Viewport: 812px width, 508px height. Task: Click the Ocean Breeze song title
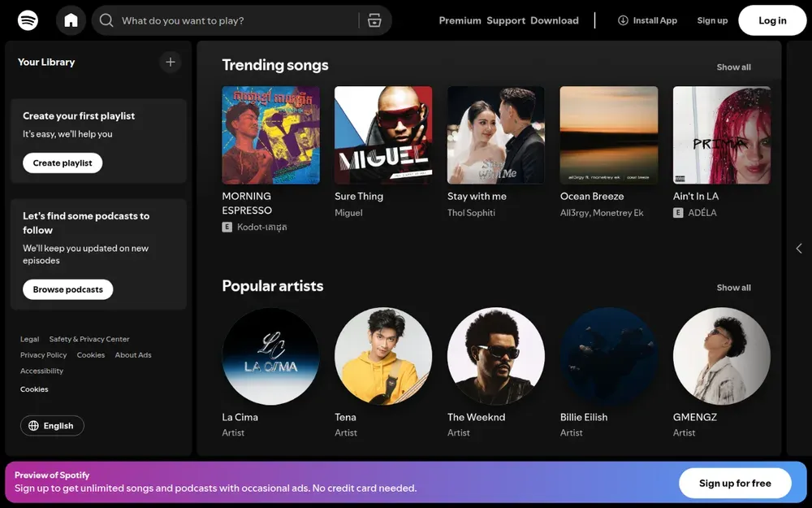(x=592, y=197)
